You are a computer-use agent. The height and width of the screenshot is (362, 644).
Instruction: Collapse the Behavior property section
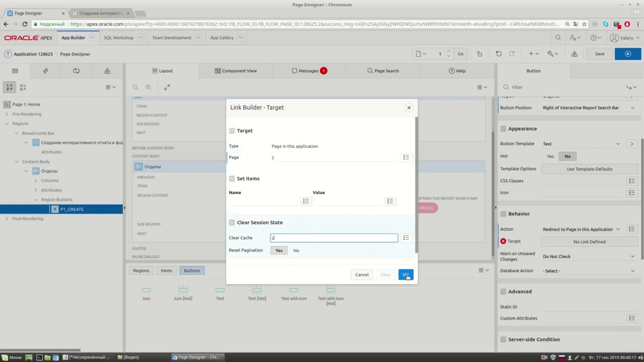pyautogui.click(x=503, y=214)
